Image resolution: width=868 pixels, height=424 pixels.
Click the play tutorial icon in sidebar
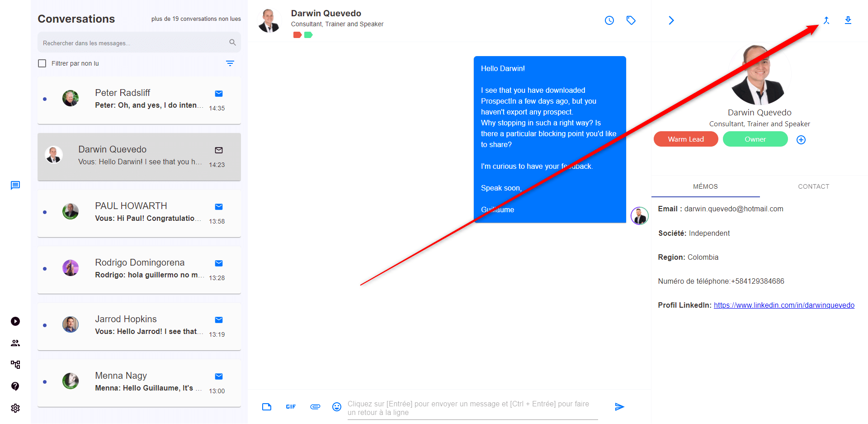pos(15,321)
